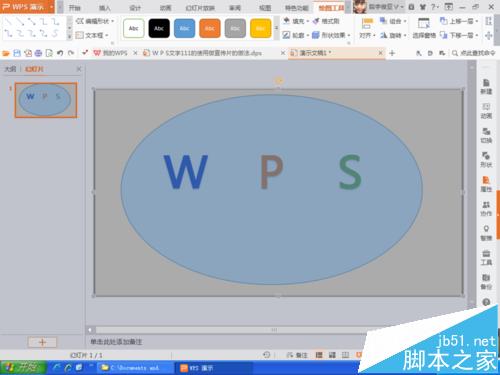Switch to the 动画 ribbon tab
The height and width of the screenshot is (375, 500).
(x=165, y=8)
